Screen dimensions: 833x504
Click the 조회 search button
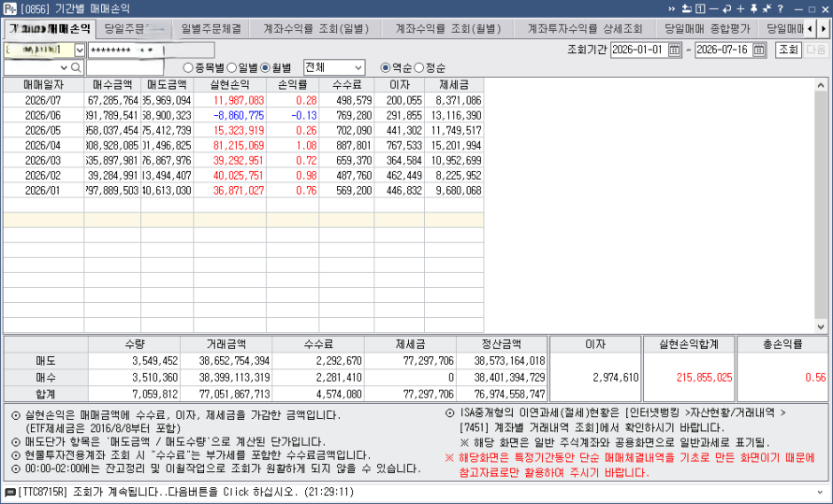pyautogui.click(x=788, y=50)
